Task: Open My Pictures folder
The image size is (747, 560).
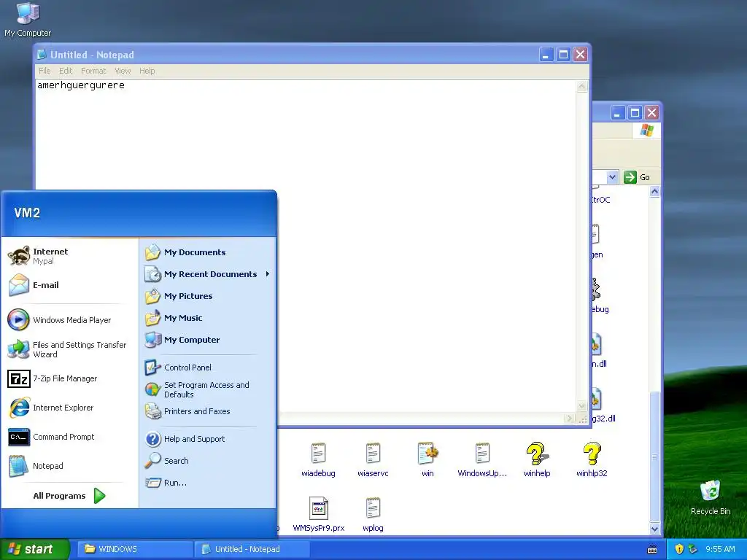Action: point(207,296)
